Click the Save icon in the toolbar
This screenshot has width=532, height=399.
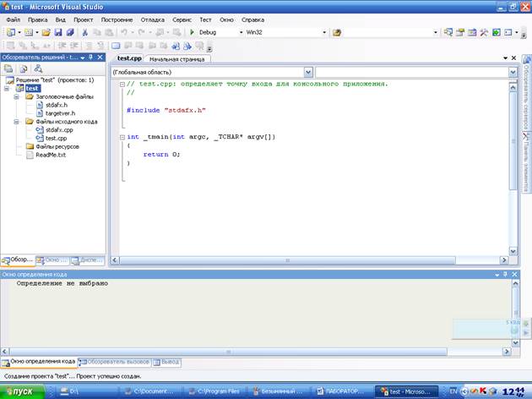pos(58,32)
